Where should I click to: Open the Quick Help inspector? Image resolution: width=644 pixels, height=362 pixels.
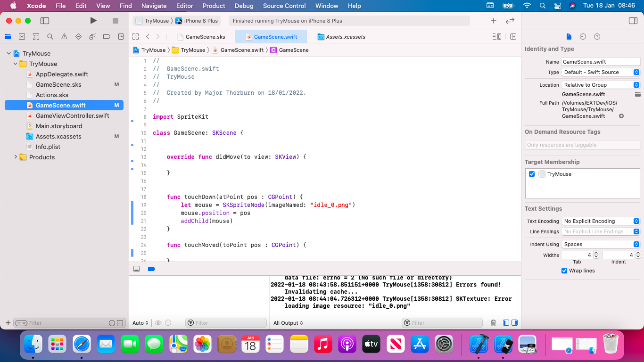tap(597, 37)
